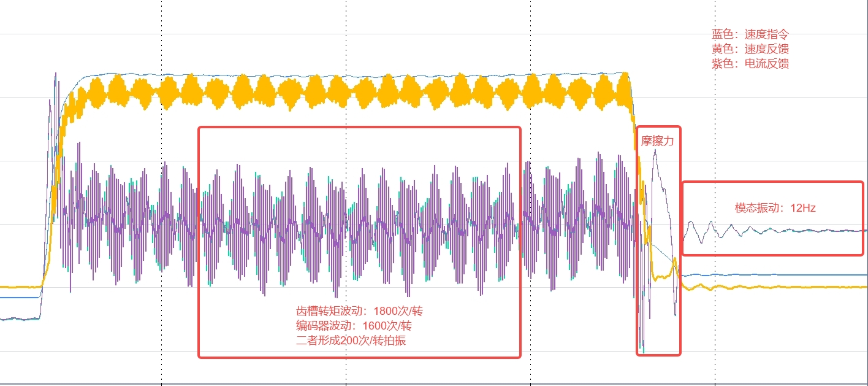Viewport: 868px width, 386px height.
Task: Click the legend line 黄色：速度反馈
Action: click(750, 49)
